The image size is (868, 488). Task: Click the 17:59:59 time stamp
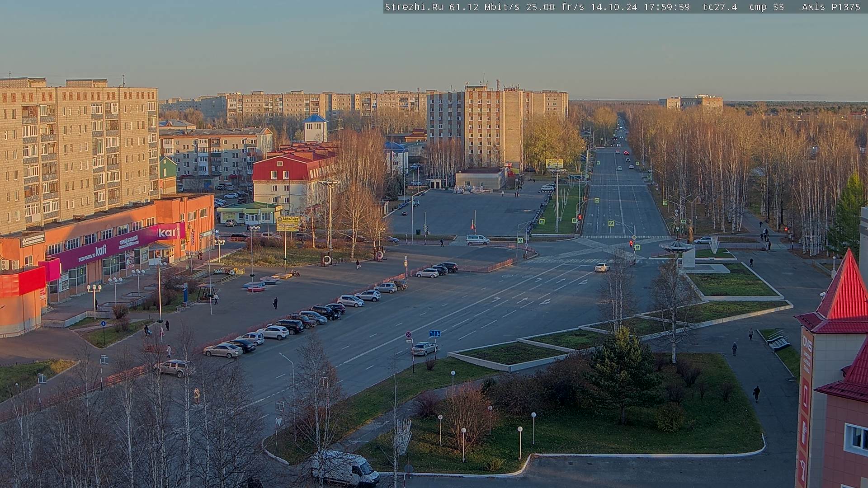point(666,7)
